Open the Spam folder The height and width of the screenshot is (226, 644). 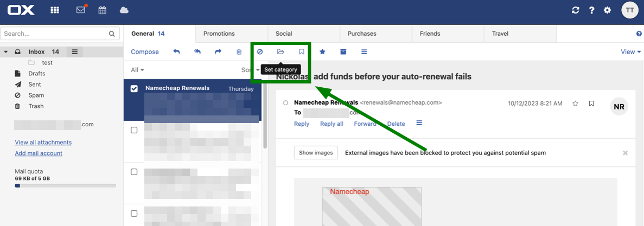tap(36, 95)
